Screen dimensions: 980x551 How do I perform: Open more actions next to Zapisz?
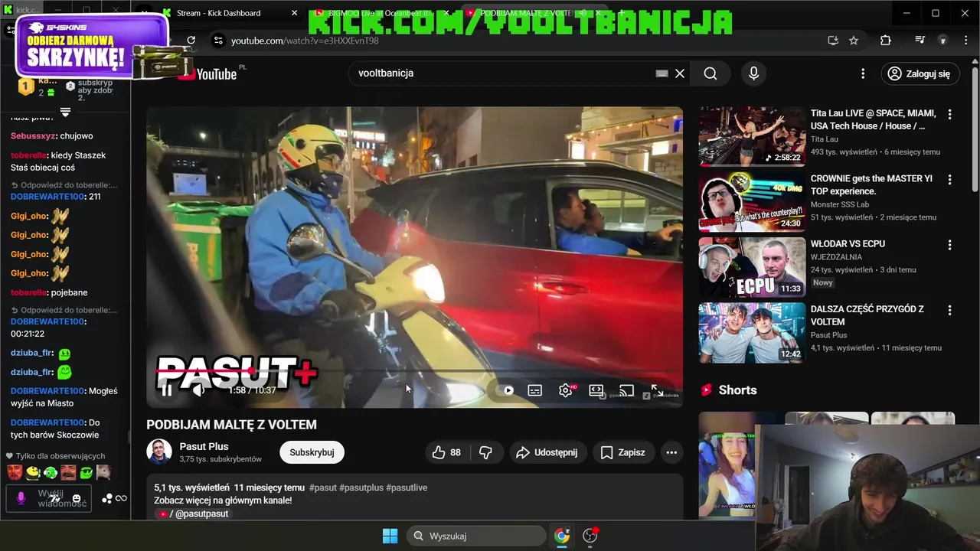[671, 452]
